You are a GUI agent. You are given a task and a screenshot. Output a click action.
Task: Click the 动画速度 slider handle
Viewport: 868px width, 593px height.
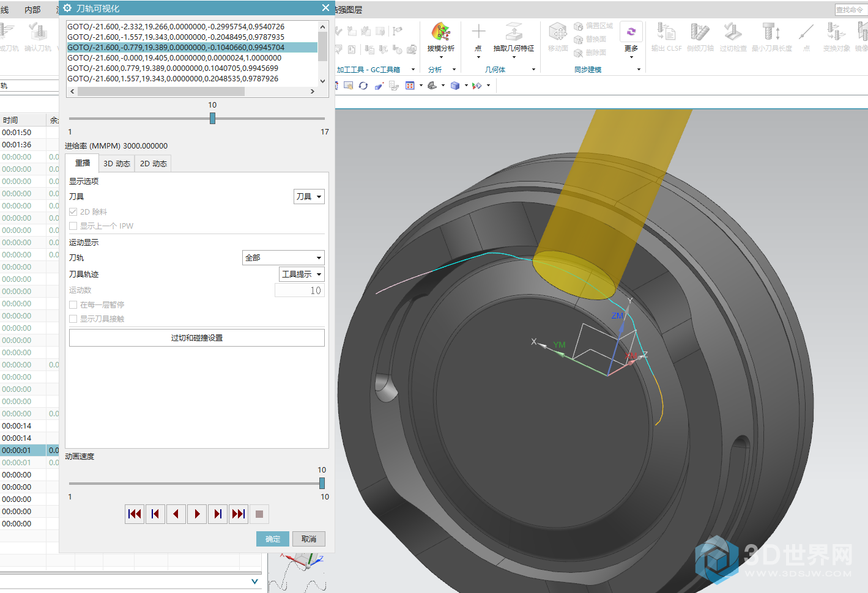322,483
